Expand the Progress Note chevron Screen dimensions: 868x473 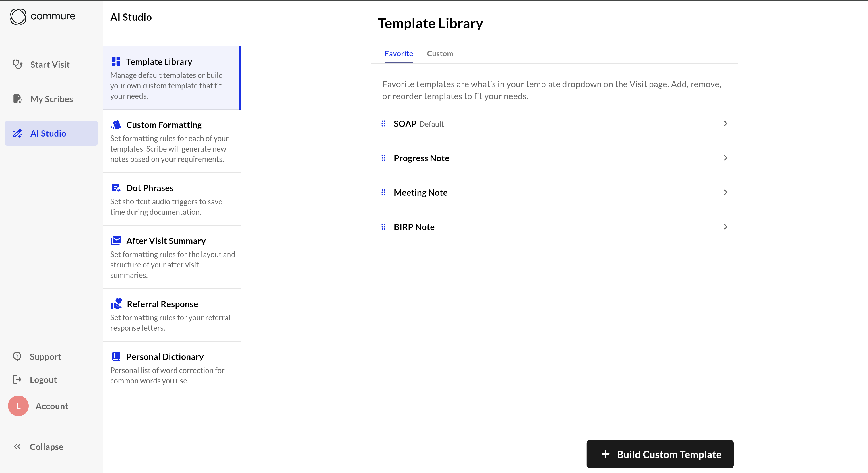coord(725,158)
